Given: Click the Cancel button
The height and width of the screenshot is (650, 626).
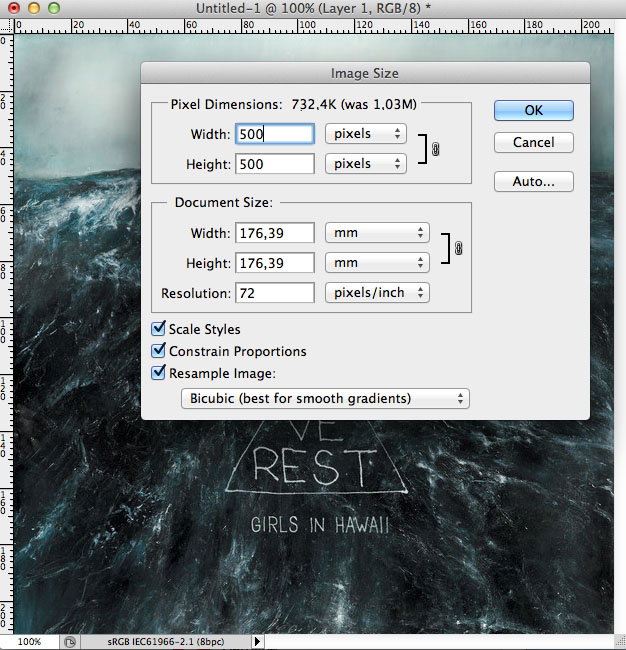Looking at the screenshot, I should (533, 142).
